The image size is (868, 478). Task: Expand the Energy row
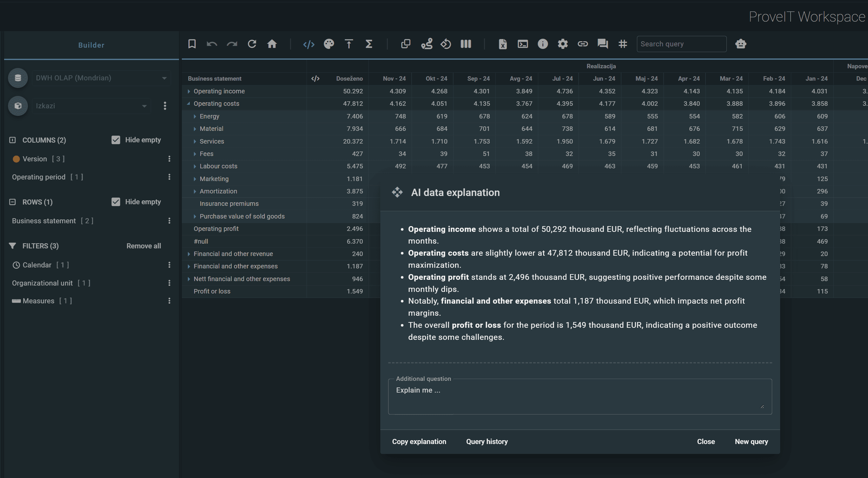point(195,116)
